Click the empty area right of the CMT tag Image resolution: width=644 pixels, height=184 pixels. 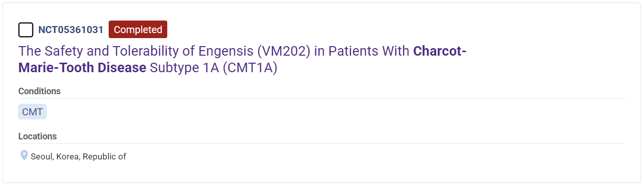[x=336, y=112]
